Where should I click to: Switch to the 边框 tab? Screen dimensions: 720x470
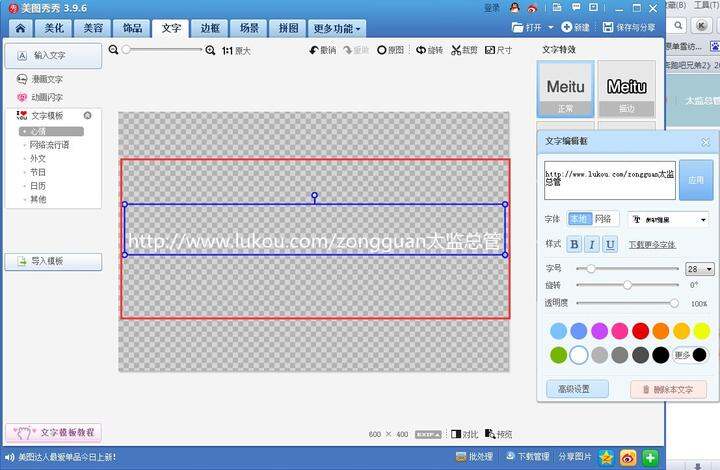point(210,28)
